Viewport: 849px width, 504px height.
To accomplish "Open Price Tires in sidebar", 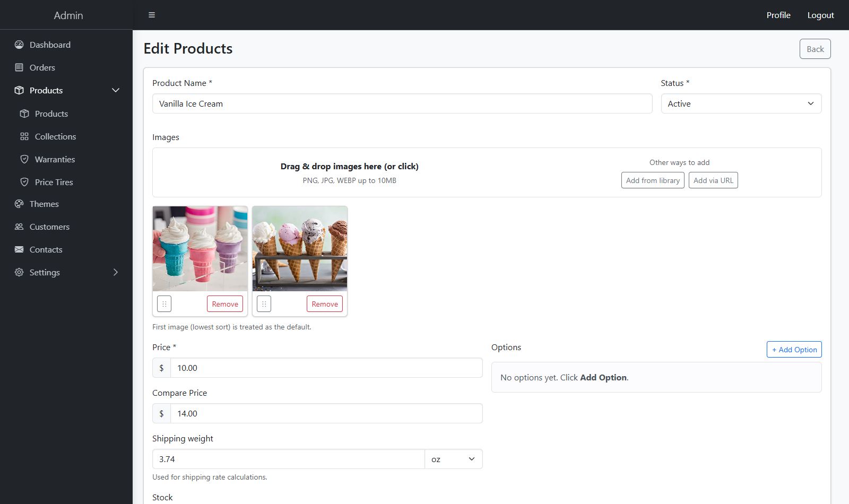I will click(54, 182).
